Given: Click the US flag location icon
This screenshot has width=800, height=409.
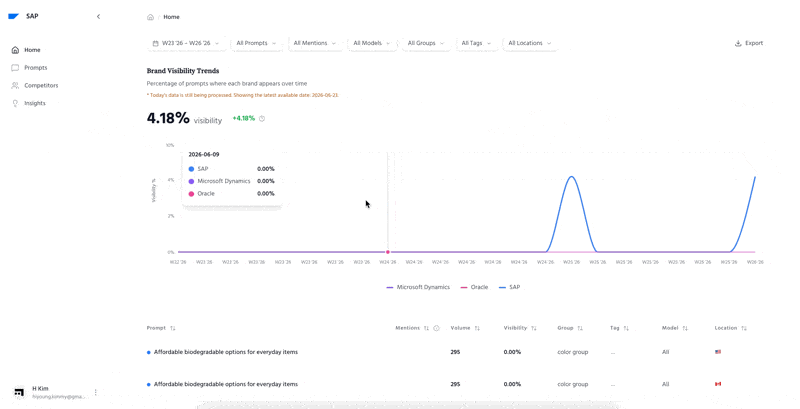Looking at the screenshot, I should [x=718, y=352].
